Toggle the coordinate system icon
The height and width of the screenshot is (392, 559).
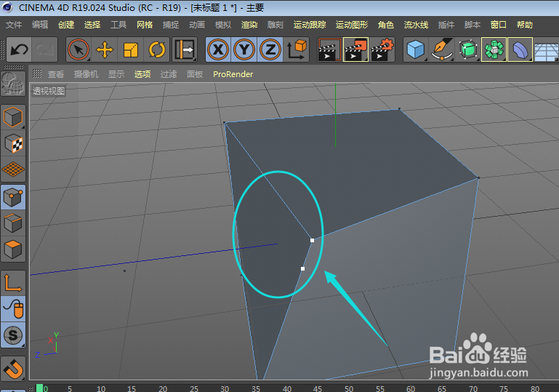297,49
